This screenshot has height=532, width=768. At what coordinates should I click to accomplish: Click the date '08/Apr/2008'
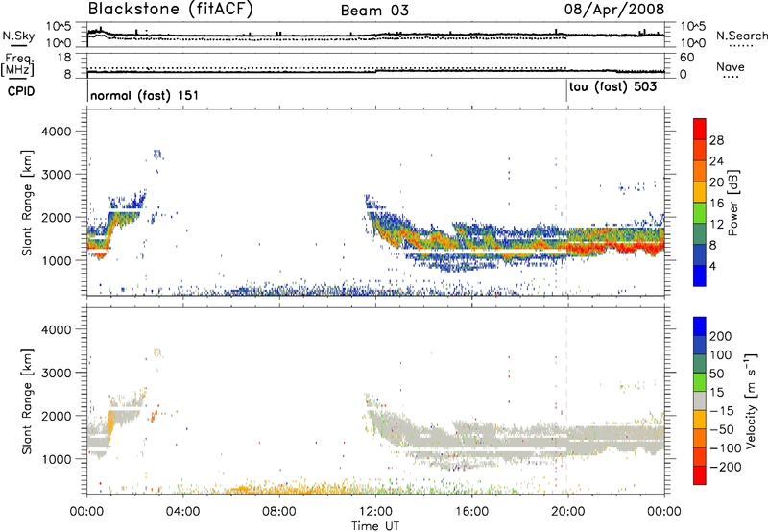[614, 9]
